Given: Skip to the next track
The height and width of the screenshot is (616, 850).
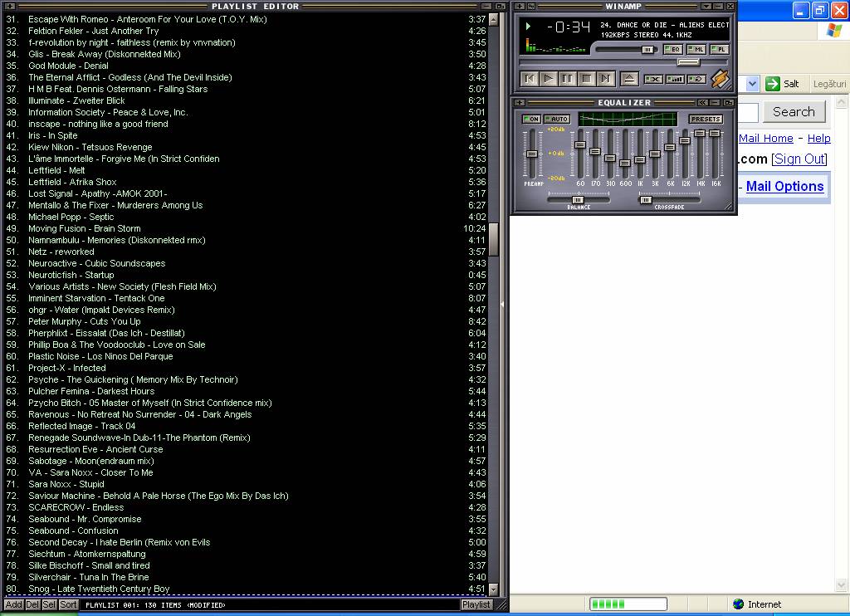Looking at the screenshot, I should click(606, 79).
